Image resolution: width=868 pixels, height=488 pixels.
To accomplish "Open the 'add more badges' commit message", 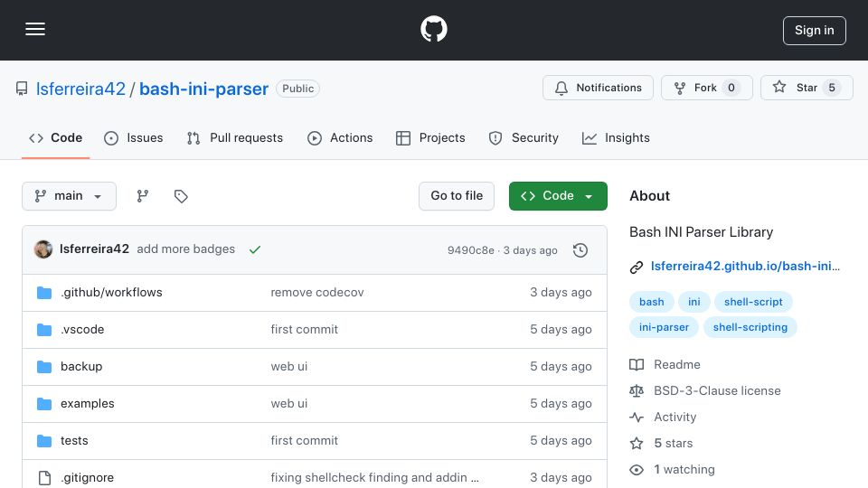I will tap(186, 249).
